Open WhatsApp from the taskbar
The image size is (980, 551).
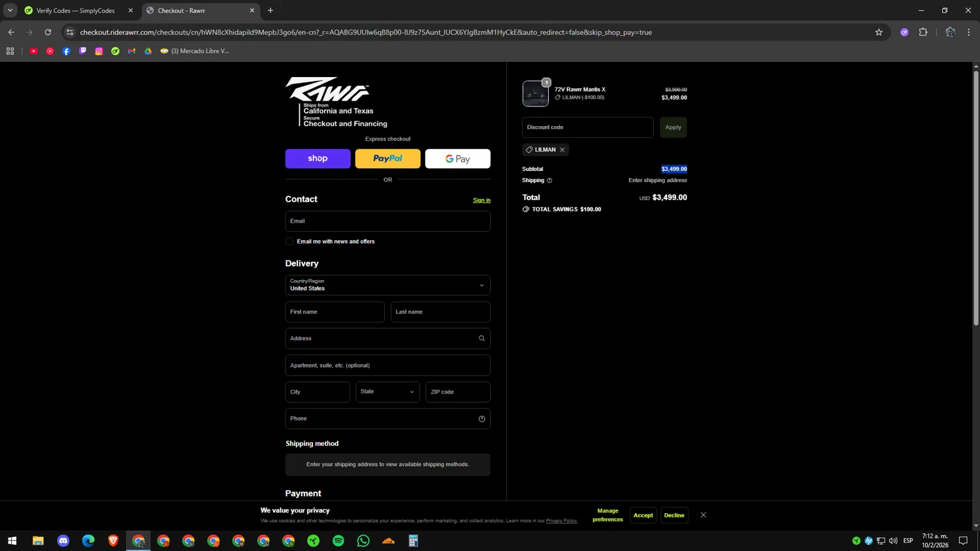point(363,541)
